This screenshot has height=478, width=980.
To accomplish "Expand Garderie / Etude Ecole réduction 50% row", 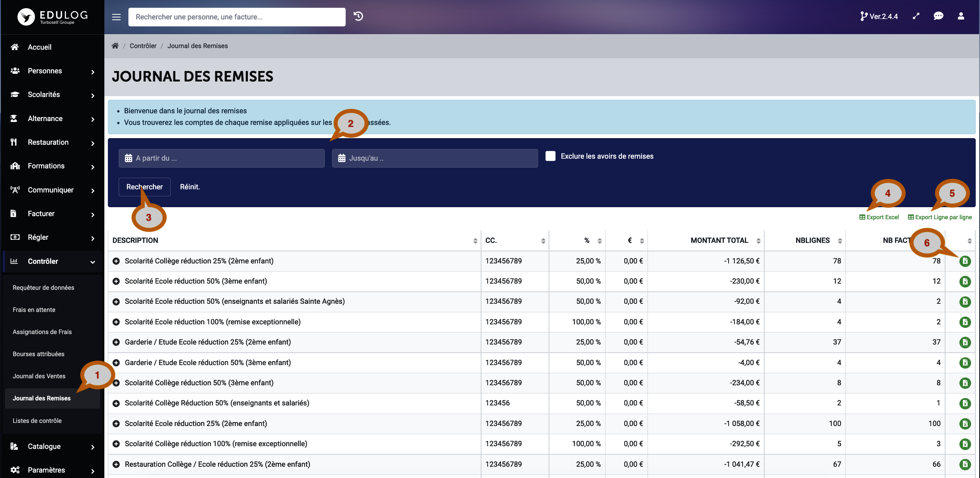I will (x=116, y=363).
